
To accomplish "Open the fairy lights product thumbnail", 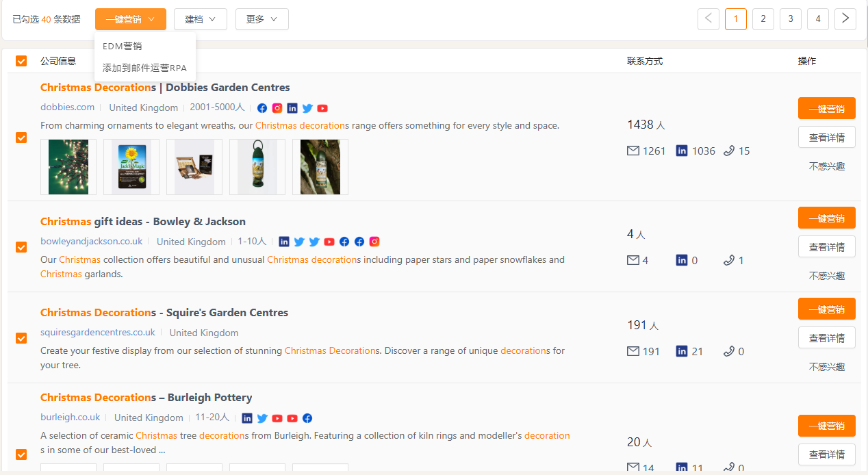I will pyautogui.click(x=68, y=167).
